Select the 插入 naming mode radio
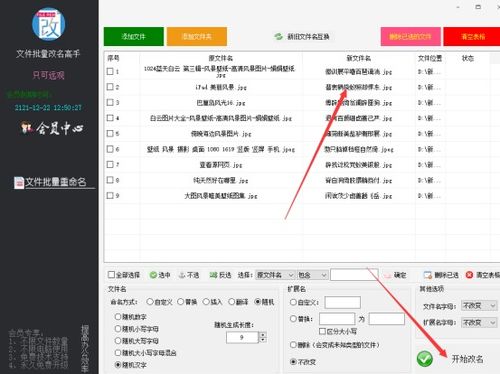The width and height of the screenshot is (500, 374). (x=206, y=302)
